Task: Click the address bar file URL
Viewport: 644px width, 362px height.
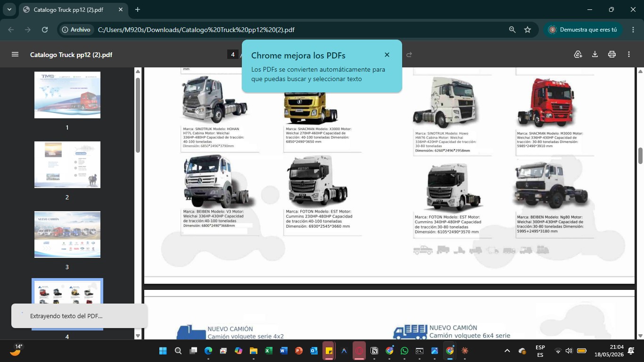Action: coord(196,30)
